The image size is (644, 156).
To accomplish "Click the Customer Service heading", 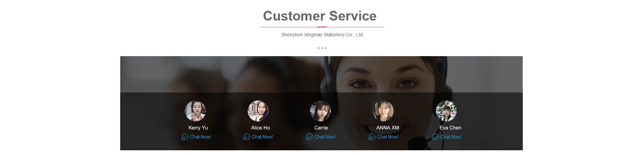I will click(x=320, y=16).
